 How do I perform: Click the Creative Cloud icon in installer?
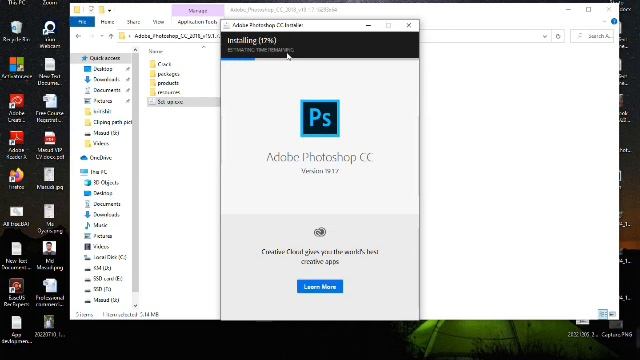[320, 232]
